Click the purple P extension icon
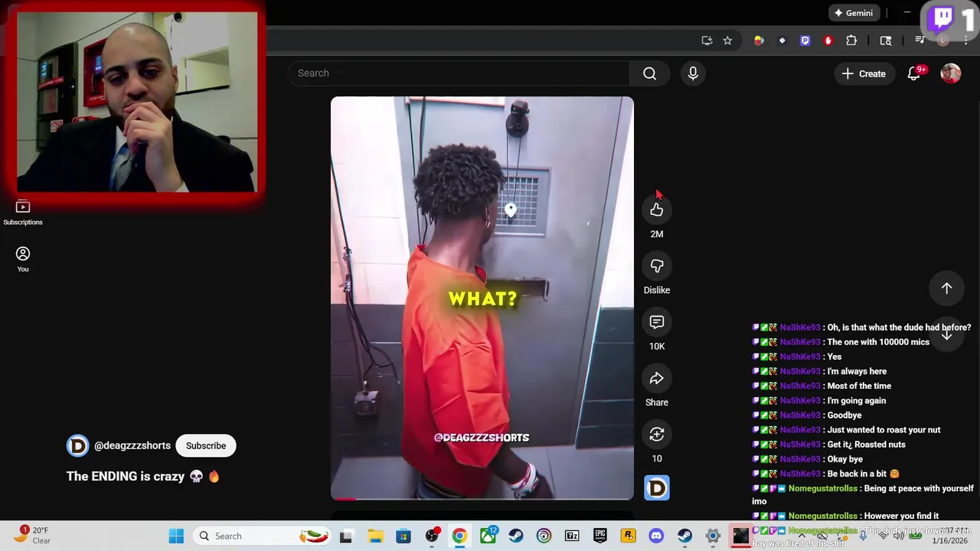 pos(805,41)
